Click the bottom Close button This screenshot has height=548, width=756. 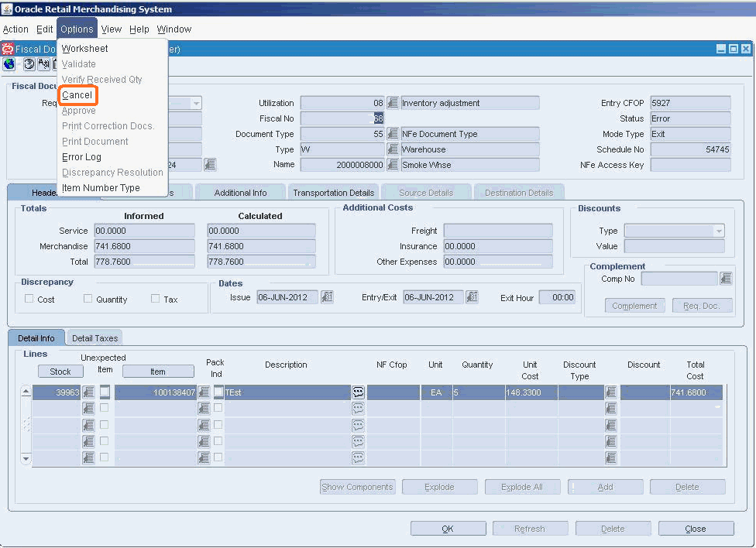pos(696,528)
